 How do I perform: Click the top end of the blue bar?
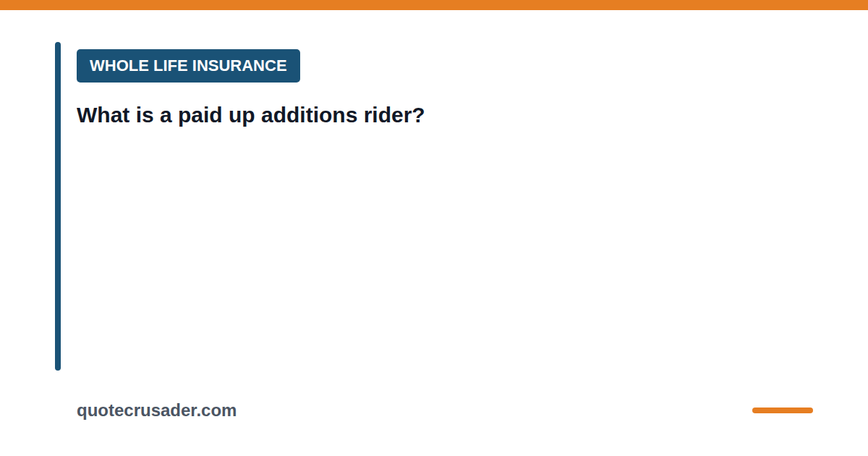point(58,45)
